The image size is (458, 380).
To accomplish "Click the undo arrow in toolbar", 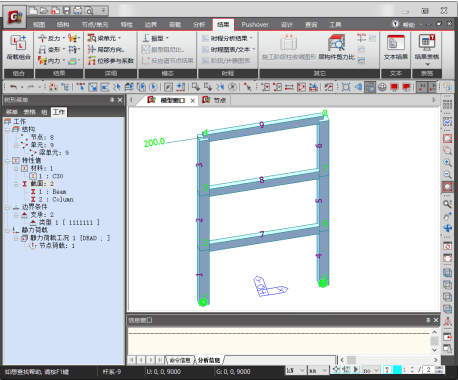I will (x=13, y=87).
